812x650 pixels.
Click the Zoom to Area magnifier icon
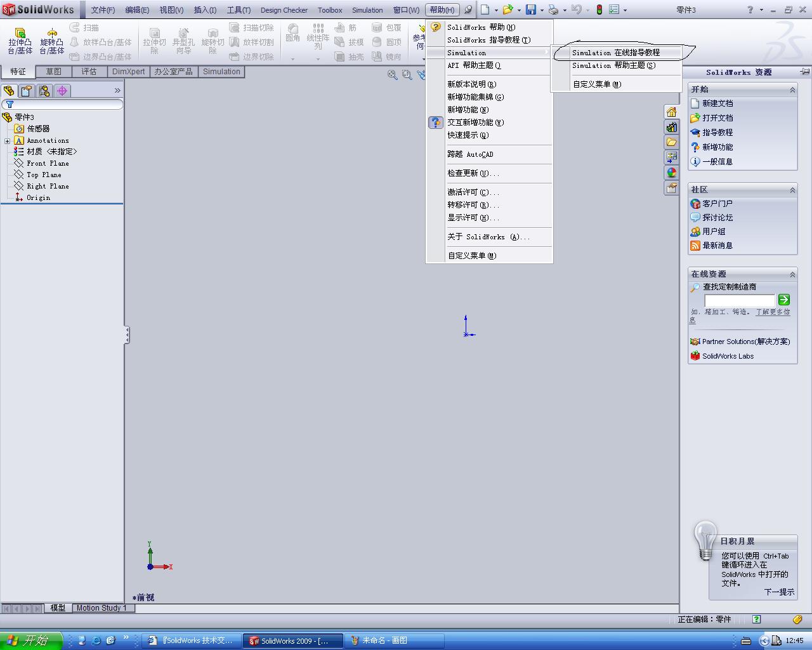pyautogui.click(x=407, y=75)
